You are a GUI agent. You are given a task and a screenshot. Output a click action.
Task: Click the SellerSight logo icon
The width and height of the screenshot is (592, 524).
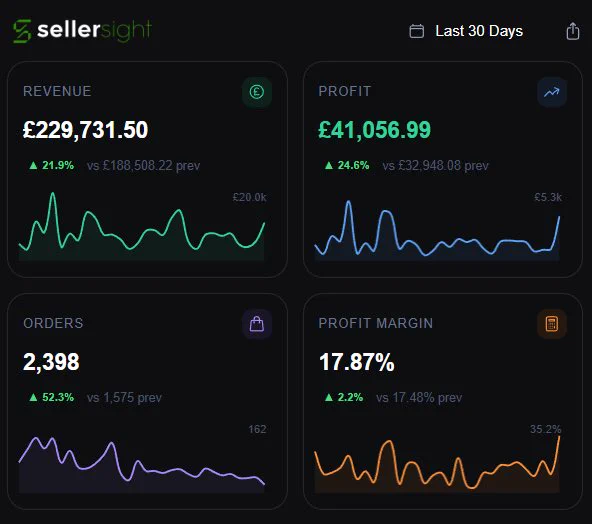point(22,31)
